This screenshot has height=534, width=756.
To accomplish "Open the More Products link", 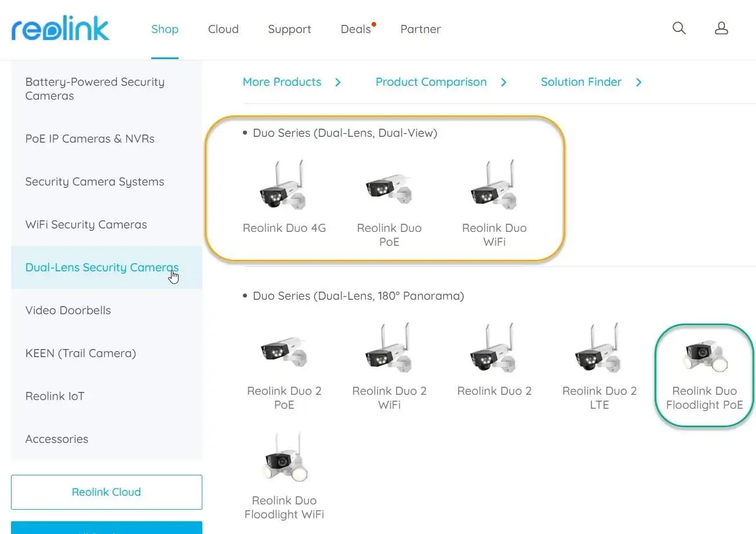I will [x=282, y=82].
